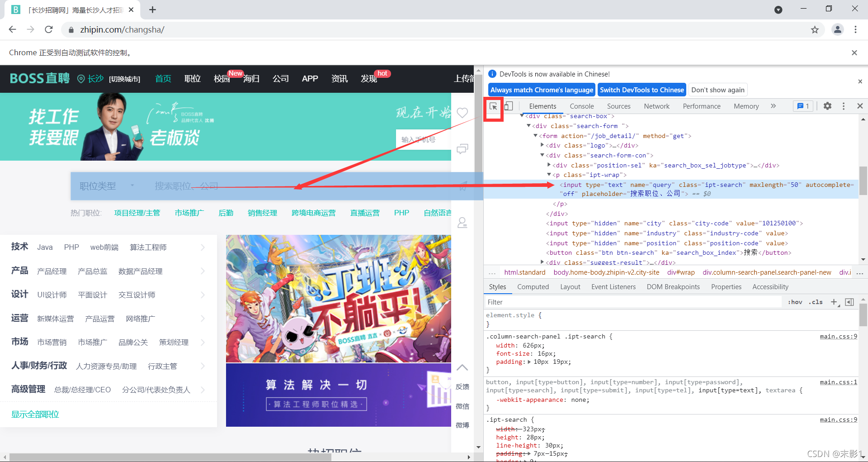Viewport: 868px width, 462px height.
Task: Open the 公司 navigation link
Action: (281, 79)
